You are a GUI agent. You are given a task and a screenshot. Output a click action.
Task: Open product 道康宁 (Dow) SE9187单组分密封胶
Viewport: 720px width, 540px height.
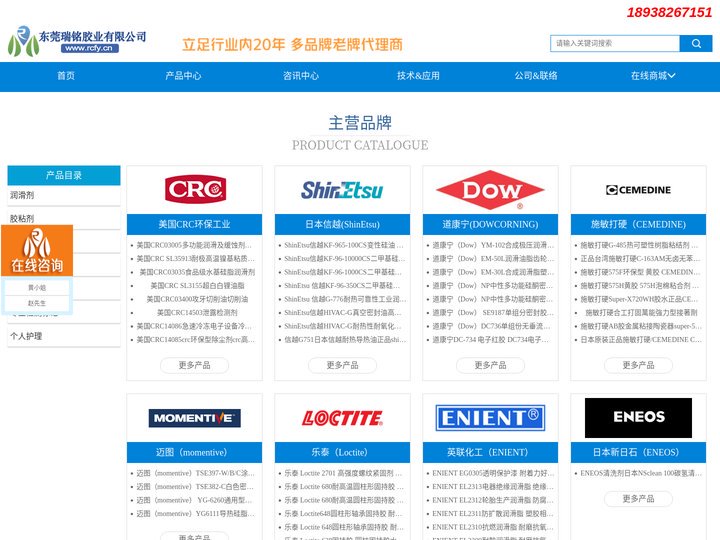(x=493, y=313)
